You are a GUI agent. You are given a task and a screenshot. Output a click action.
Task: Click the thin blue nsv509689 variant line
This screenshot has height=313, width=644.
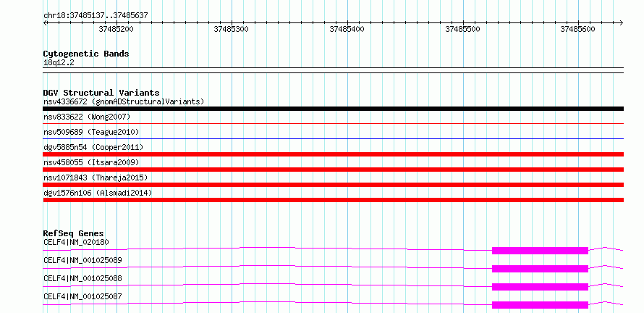point(333,138)
